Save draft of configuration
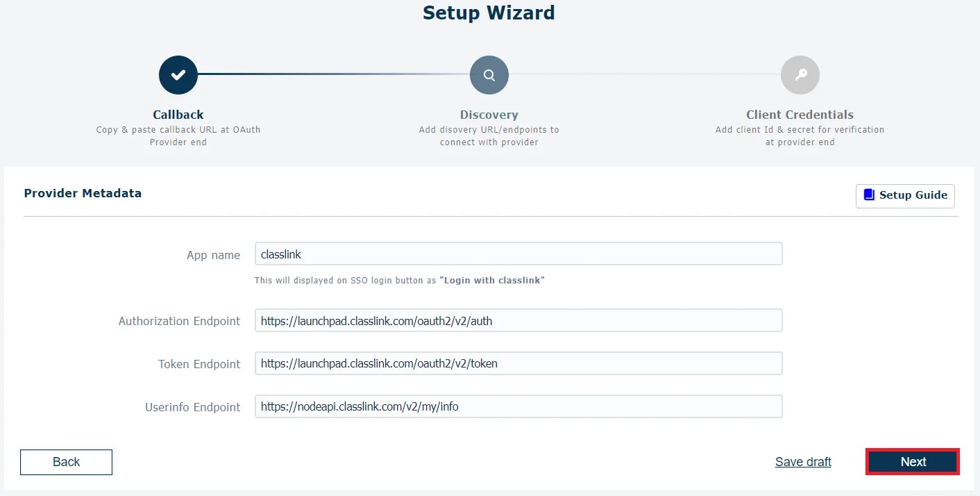This screenshot has height=496, width=980. 803,462
